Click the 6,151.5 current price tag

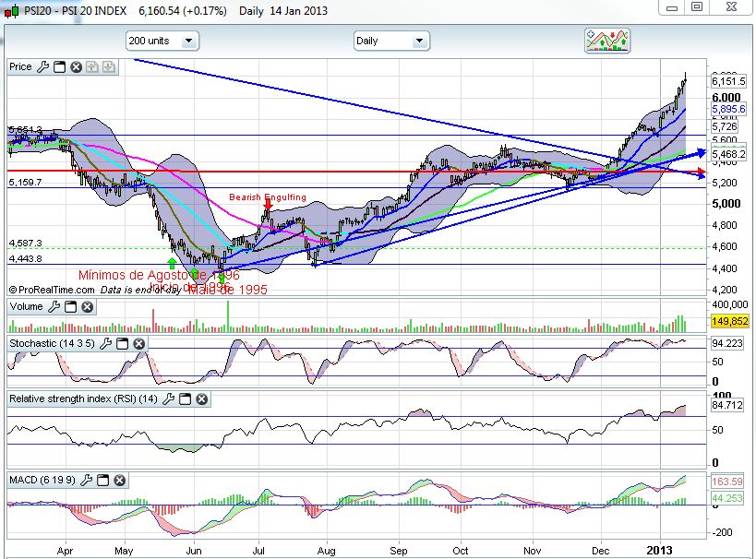[x=728, y=81]
